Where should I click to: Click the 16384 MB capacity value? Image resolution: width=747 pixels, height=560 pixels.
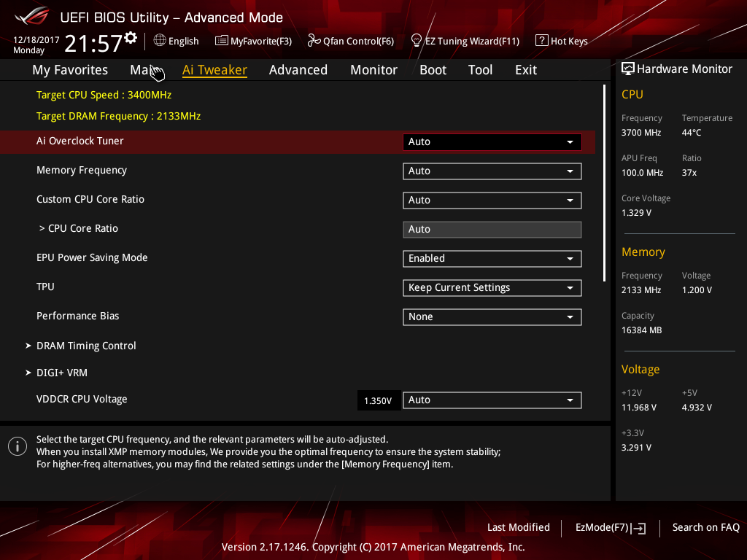(642, 330)
